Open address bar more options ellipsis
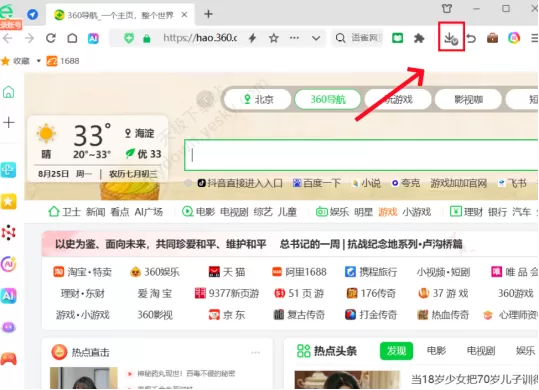539x390 pixels. [294, 38]
